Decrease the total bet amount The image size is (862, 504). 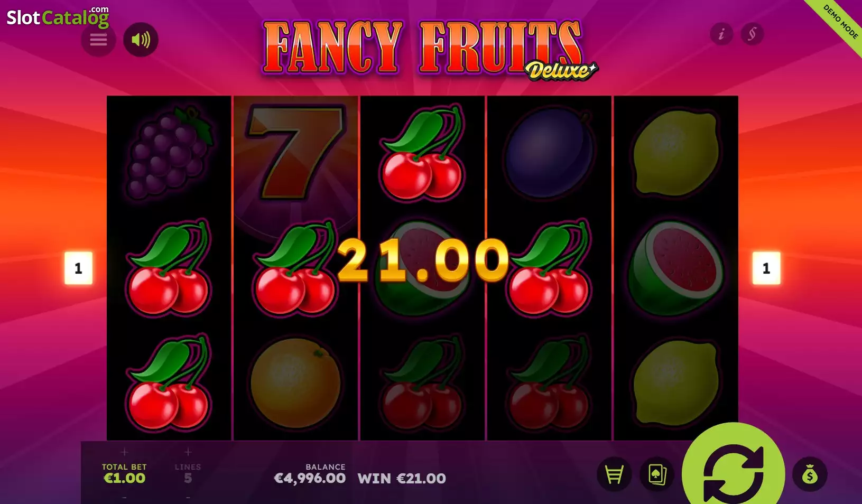[124, 498]
